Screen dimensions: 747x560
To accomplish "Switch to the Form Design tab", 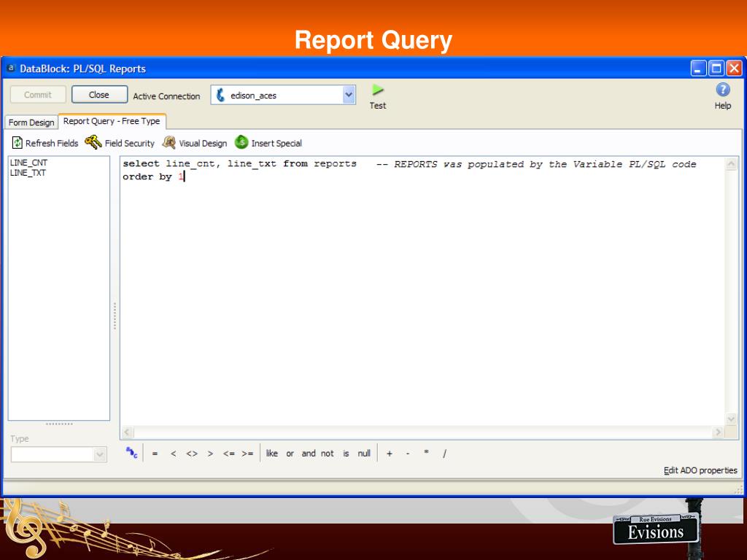I will [x=31, y=122].
